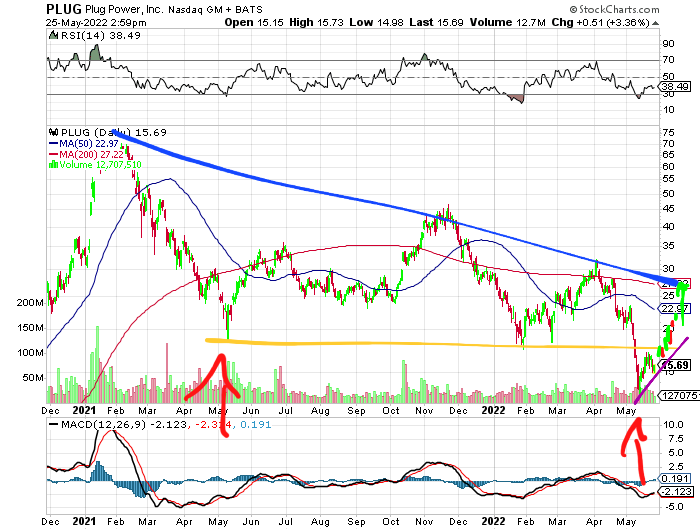Click the Dec 2020 label under the MACD panel

click(50, 521)
